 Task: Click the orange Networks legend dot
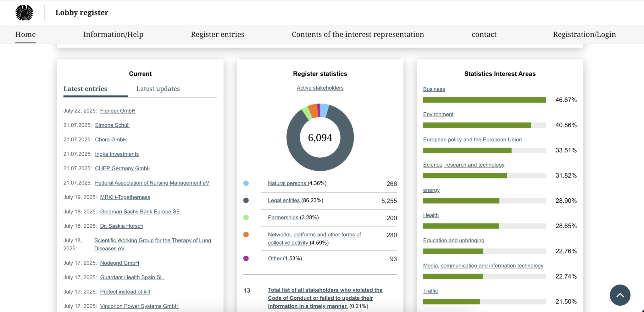point(246,235)
